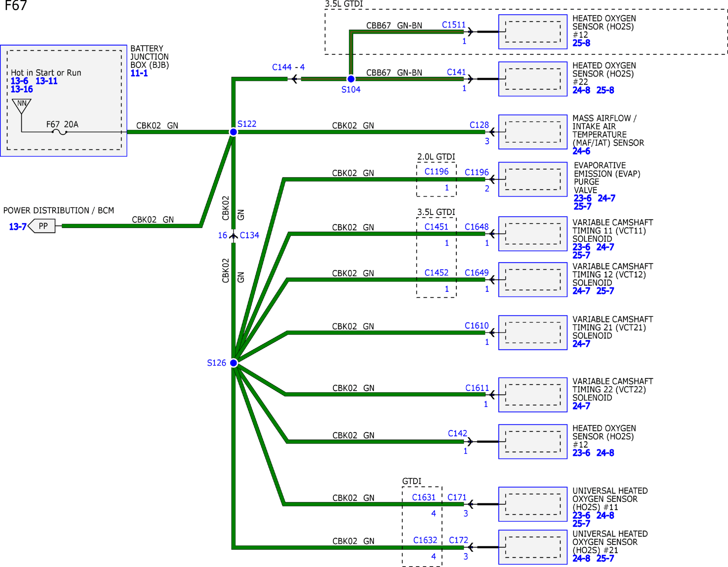
Task: Select the PP off-page connector symbol
Action: [x=42, y=226]
